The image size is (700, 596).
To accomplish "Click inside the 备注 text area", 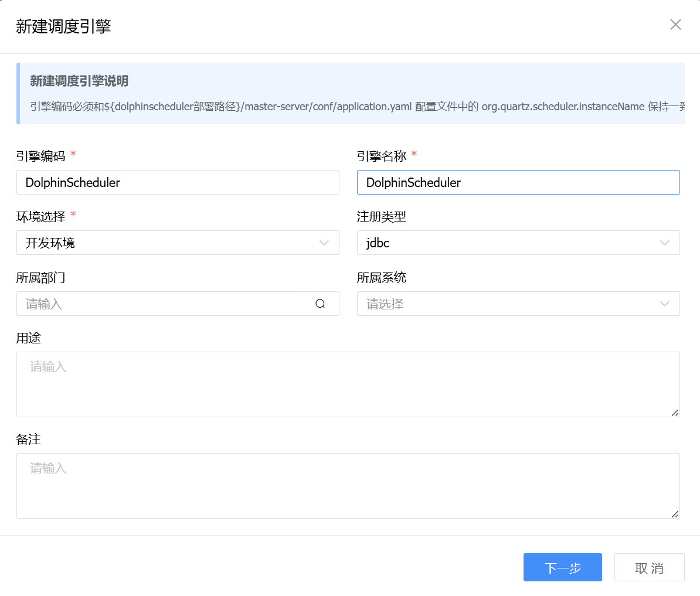I will pyautogui.click(x=348, y=486).
